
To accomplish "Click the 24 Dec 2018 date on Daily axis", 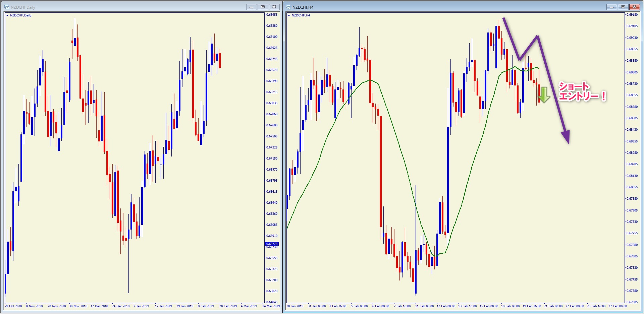I will tap(121, 306).
